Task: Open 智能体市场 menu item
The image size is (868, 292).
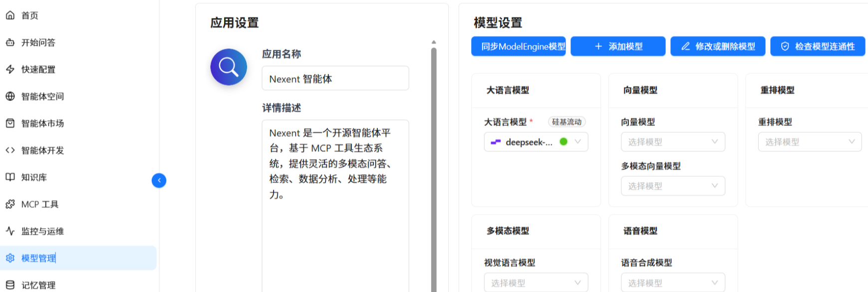Action: click(x=78, y=123)
